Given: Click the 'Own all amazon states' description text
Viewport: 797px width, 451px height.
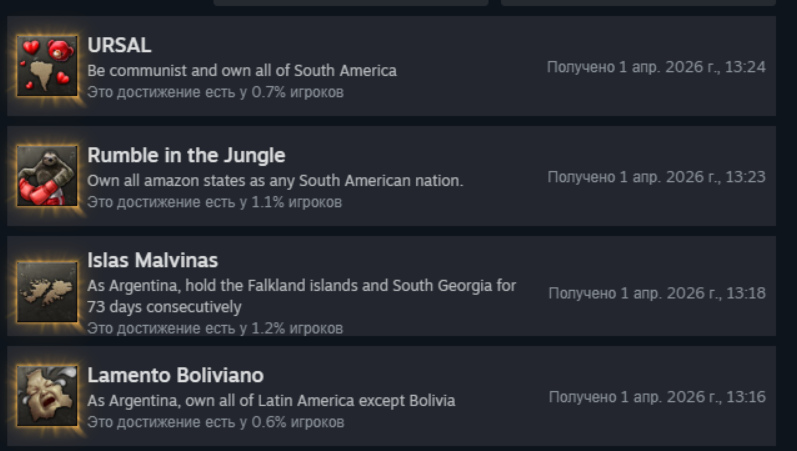Looking at the screenshot, I should pyautogui.click(x=275, y=181).
